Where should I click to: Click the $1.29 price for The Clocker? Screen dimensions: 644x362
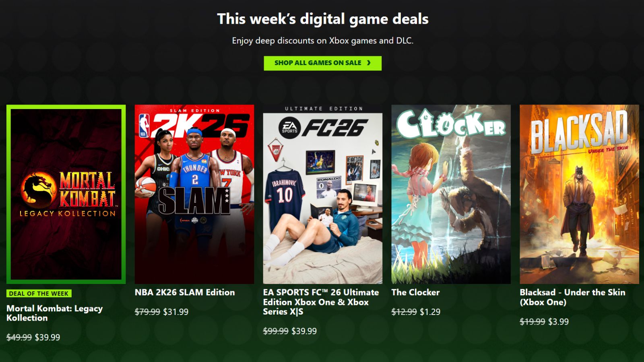(430, 312)
